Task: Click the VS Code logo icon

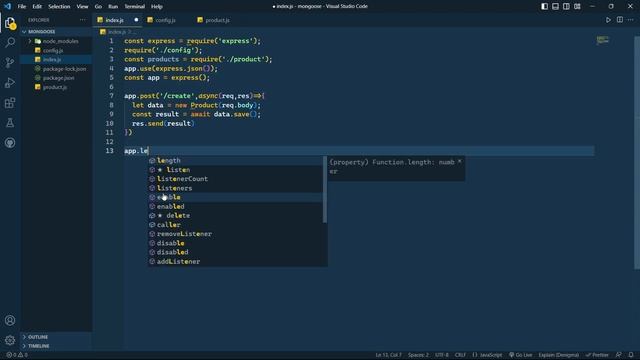Action: tap(7, 7)
